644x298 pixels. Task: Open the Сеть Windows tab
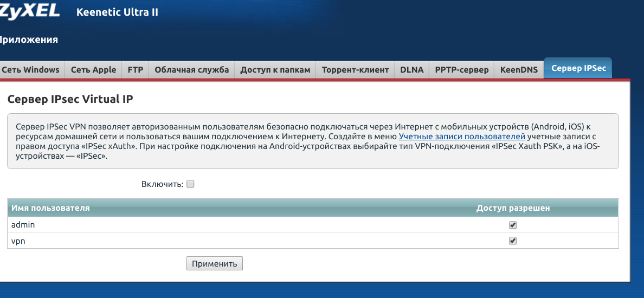tap(31, 70)
